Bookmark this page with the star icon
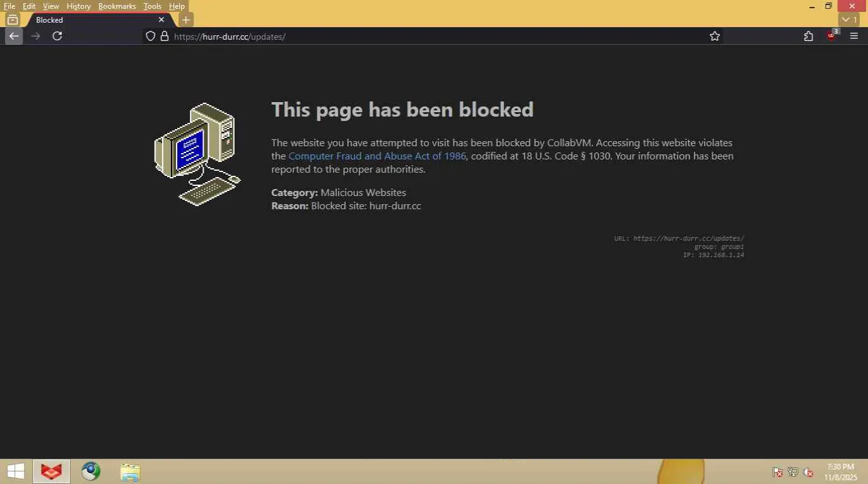This screenshot has height=484, width=868. coord(715,36)
